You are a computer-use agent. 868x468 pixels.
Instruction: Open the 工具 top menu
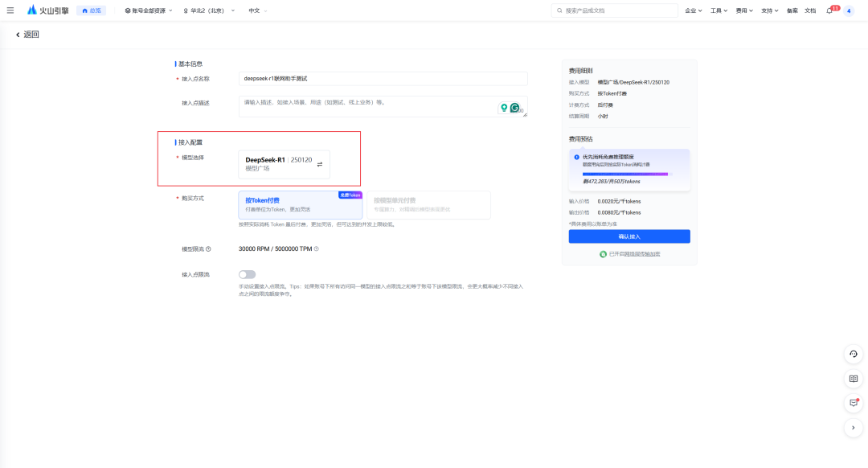tap(719, 10)
